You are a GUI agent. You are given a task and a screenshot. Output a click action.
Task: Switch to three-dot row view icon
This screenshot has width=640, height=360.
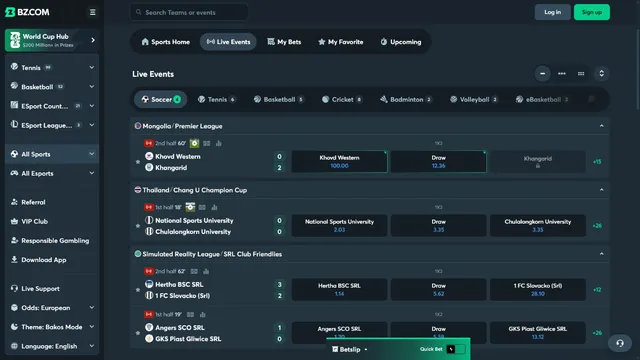tap(562, 73)
